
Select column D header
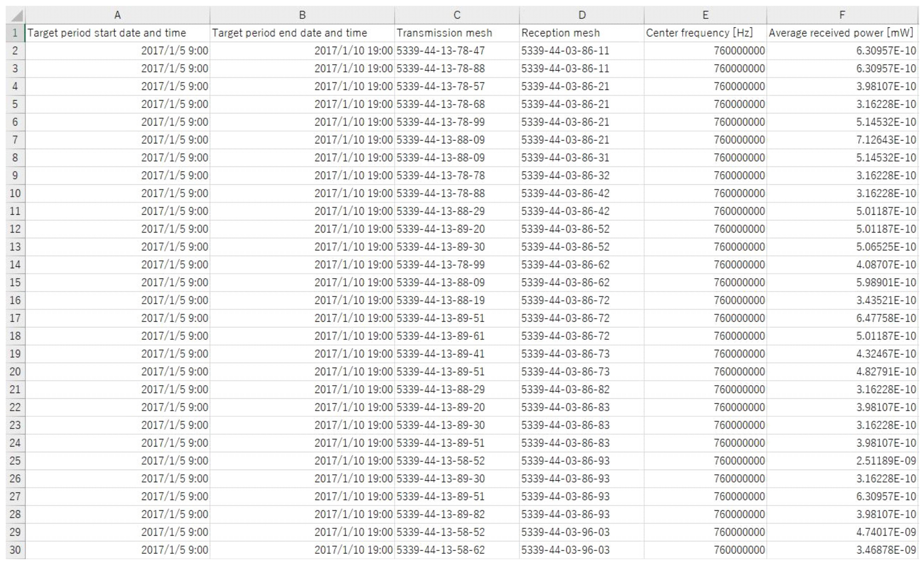point(581,15)
